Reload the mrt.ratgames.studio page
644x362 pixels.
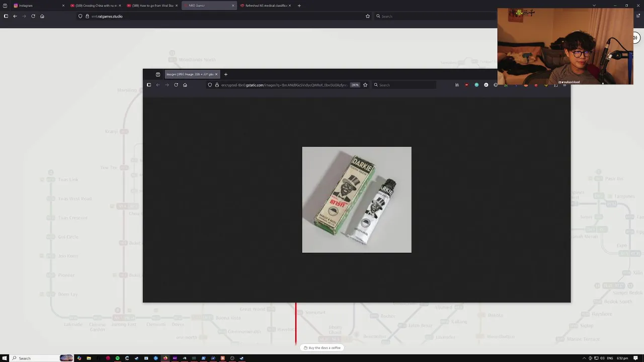click(33, 16)
